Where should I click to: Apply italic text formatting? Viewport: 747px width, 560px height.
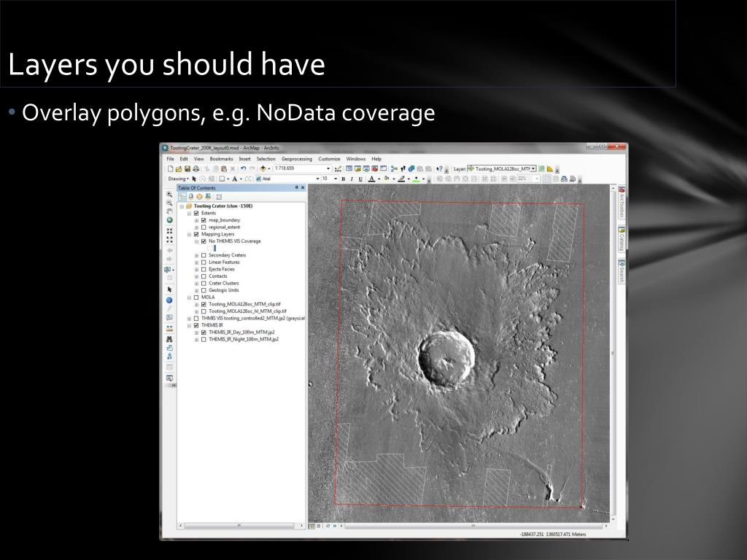tap(352, 179)
